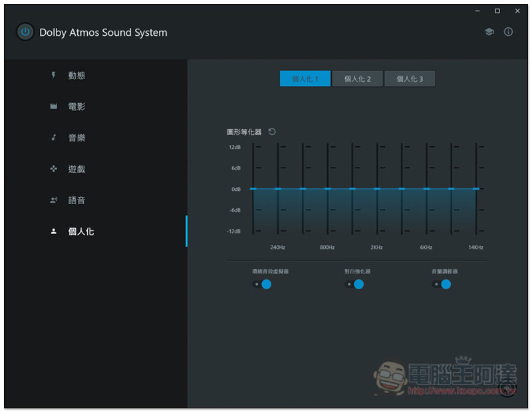Click the 6KHz equalizer slider handle
This screenshot has height=413, width=532.
tap(426, 189)
